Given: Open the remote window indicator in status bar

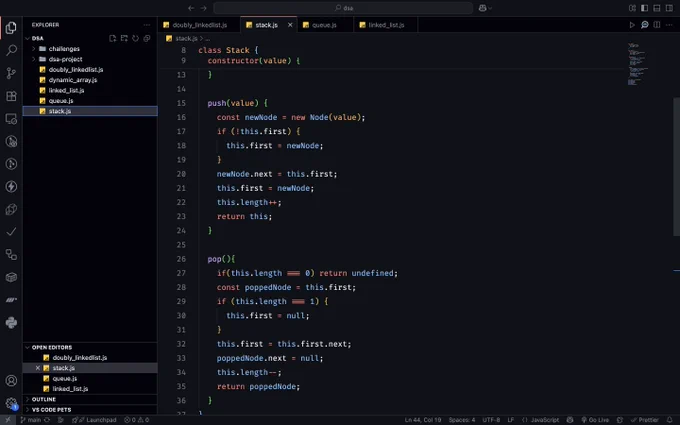Looking at the screenshot, I should (x=7, y=420).
